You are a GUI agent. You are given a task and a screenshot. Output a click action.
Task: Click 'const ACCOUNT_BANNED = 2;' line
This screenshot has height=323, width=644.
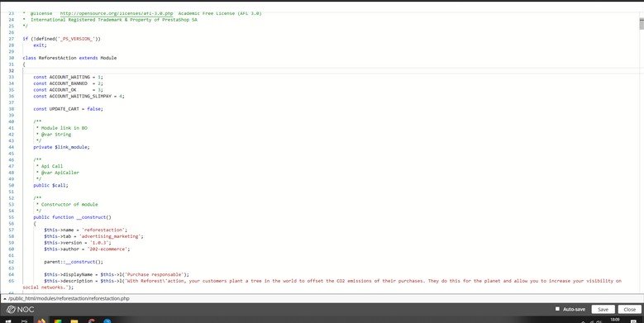68,83
